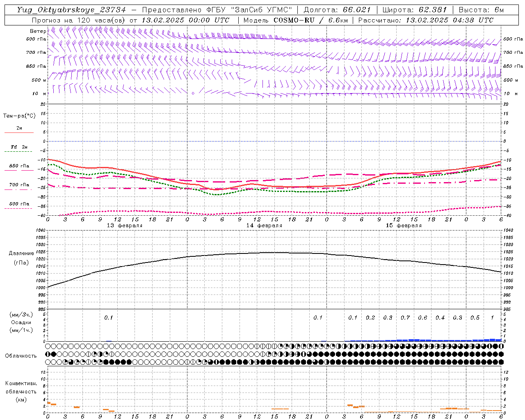Click the Ветер panel label

(38, 31)
